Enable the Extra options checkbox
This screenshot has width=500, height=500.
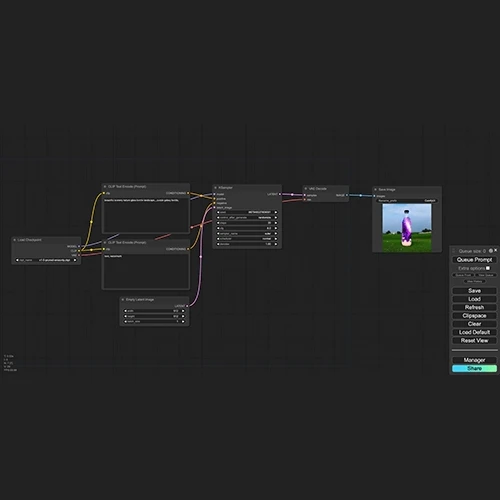pos(488,268)
